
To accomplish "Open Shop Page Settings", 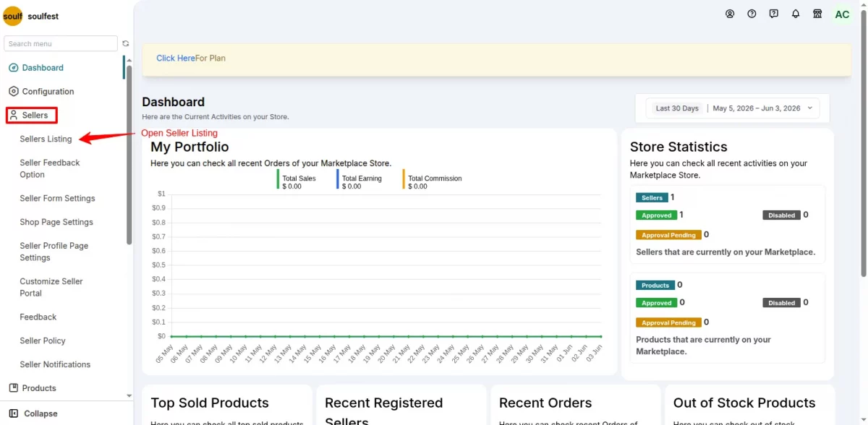I will click(x=56, y=222).
